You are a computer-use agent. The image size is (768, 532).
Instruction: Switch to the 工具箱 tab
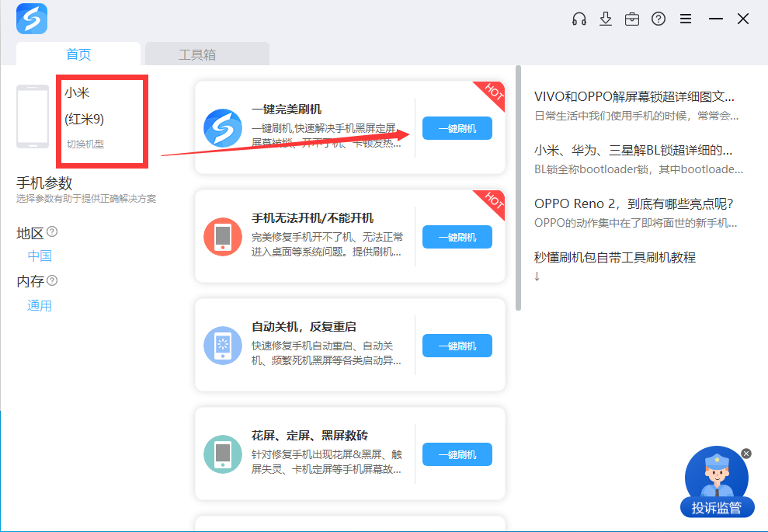(207, 54)
